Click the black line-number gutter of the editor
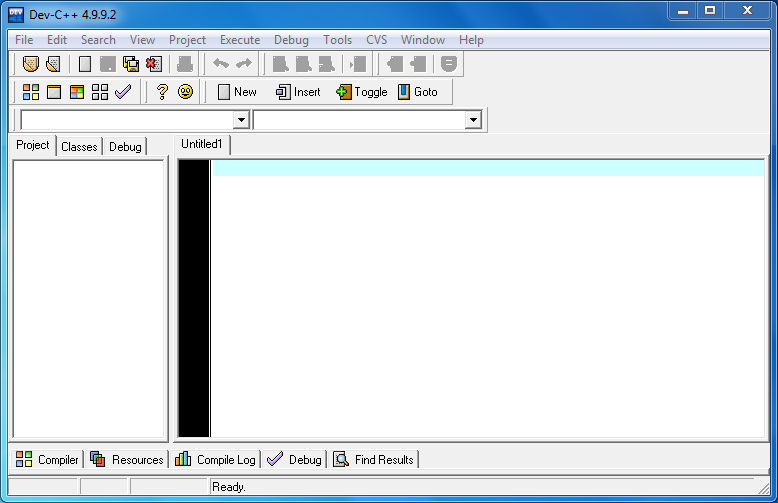The height and width of the screenshot is (503, 778). (194, 299)
